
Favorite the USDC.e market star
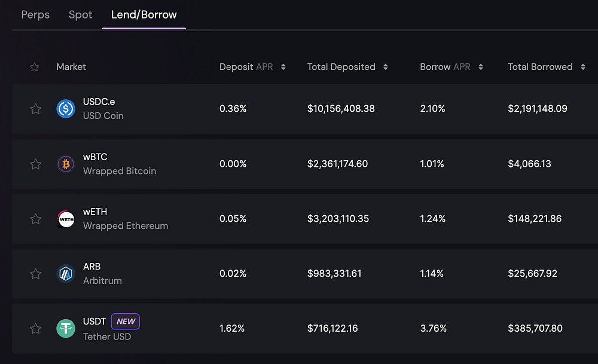pos(35,109)
